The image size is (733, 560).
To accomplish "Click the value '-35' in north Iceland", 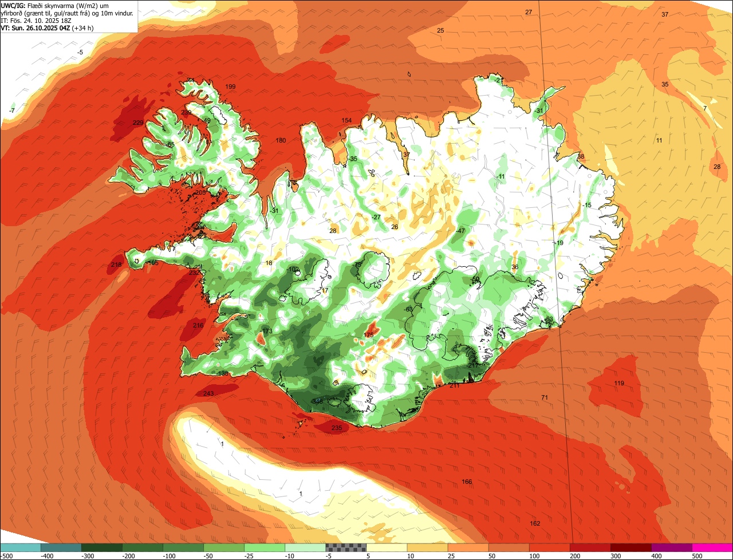I will point(353,159).
